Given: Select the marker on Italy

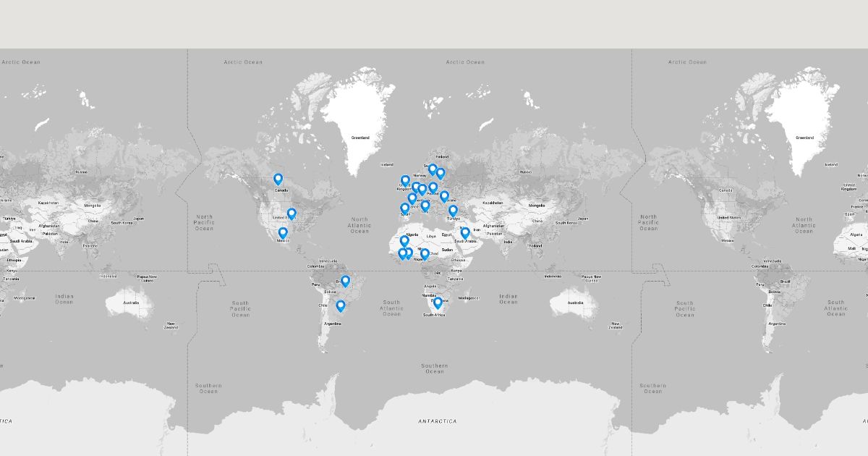Looking at the screenshot, I should (425, 206).
